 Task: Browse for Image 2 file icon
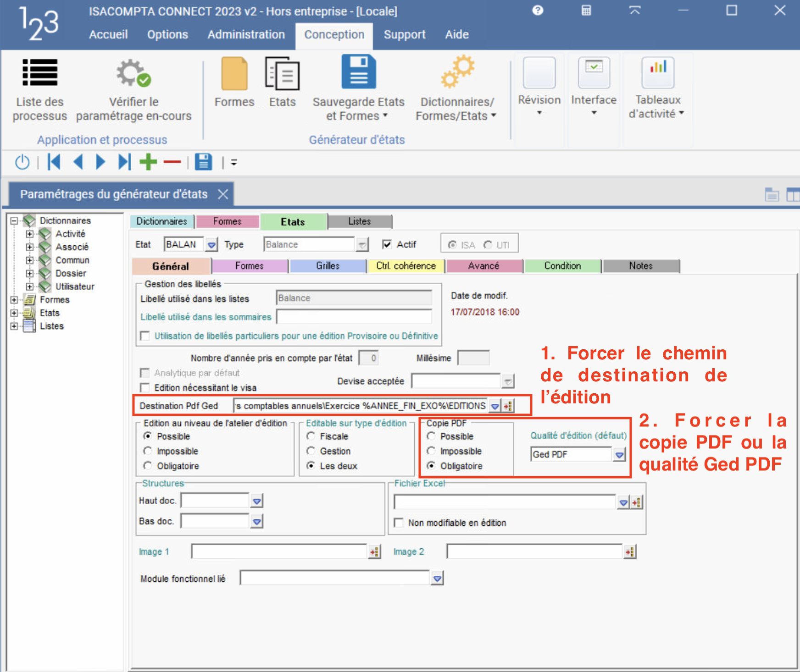pos(630,551)
